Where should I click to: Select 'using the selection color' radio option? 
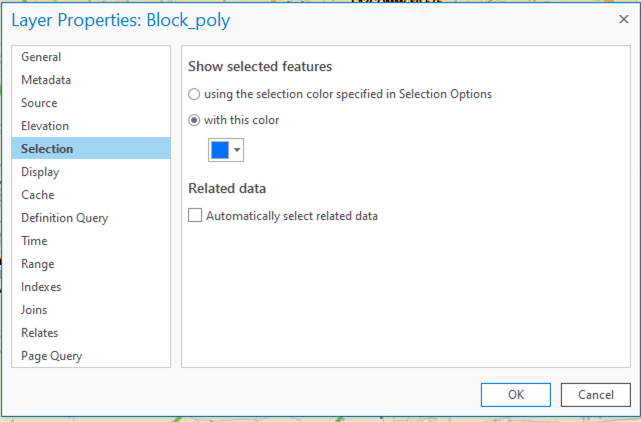194,94
